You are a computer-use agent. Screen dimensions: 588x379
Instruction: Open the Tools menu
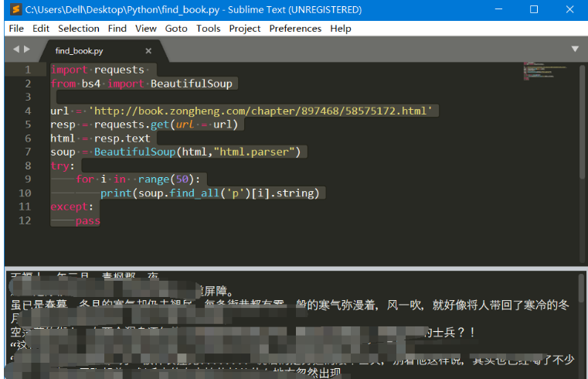coord(209,29)
